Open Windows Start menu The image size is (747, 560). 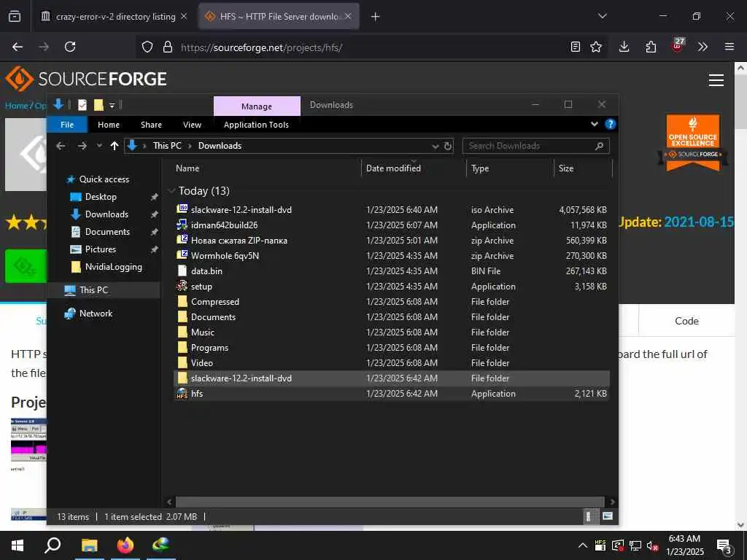pos(18,545)
